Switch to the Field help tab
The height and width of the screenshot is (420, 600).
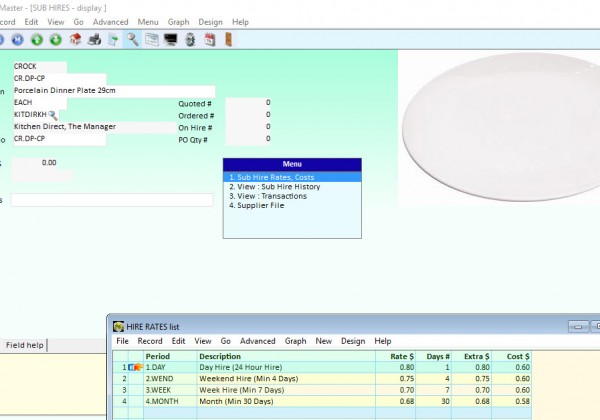24,345
